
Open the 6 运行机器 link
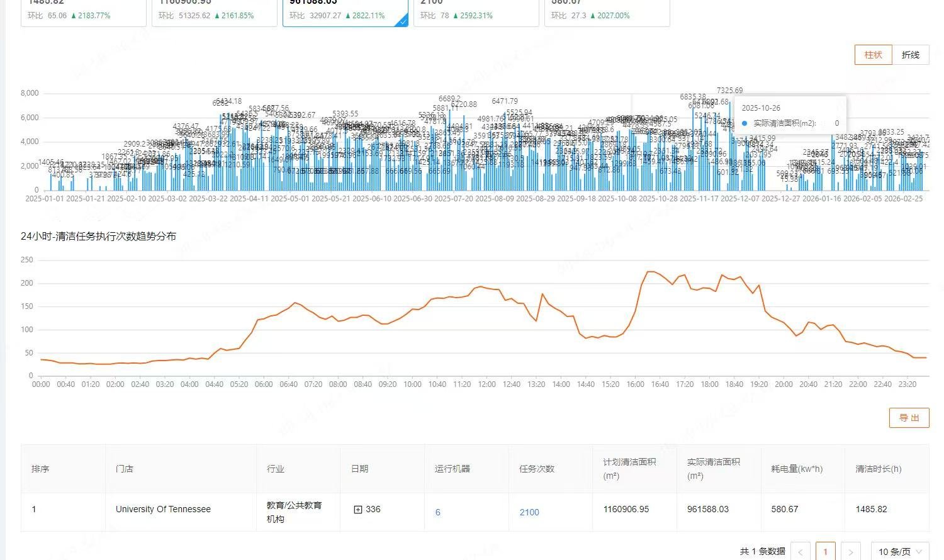438,512
